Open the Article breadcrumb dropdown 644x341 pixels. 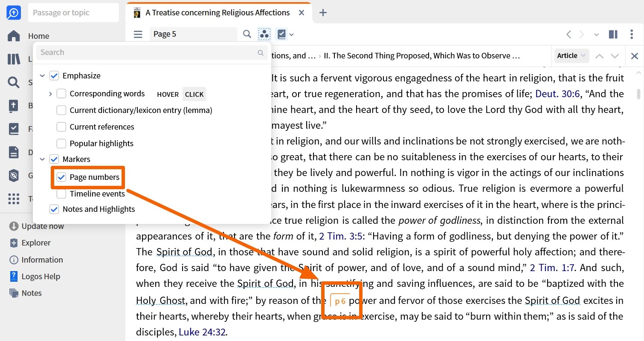click(x=571, y=55)
